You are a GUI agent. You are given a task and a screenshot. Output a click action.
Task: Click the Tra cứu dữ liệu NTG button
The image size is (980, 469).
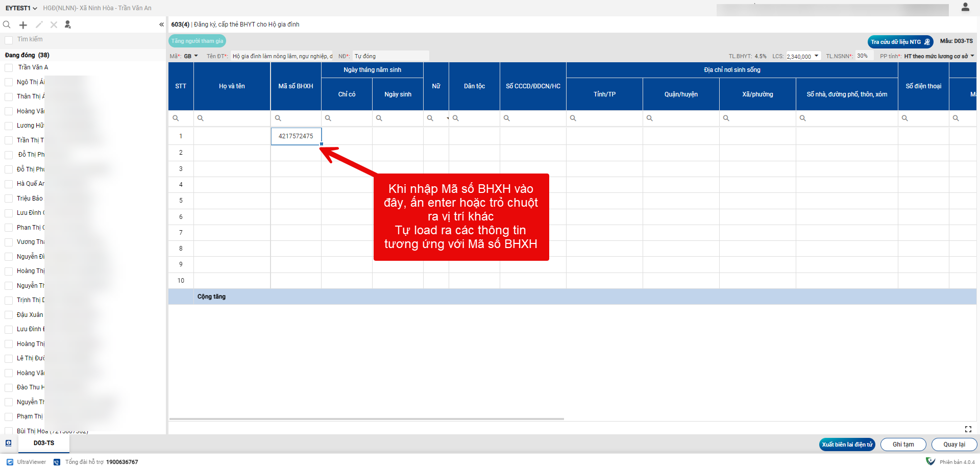tap(900, 42)
